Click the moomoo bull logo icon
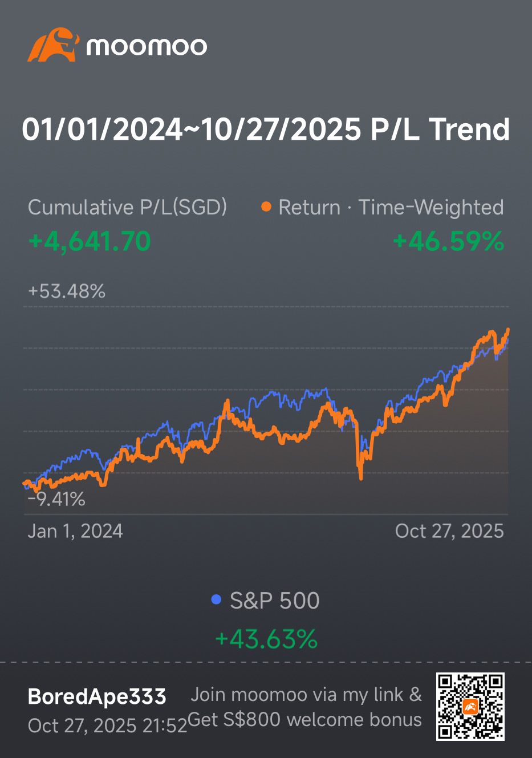The image size is (532, 758). coord(53,45)
